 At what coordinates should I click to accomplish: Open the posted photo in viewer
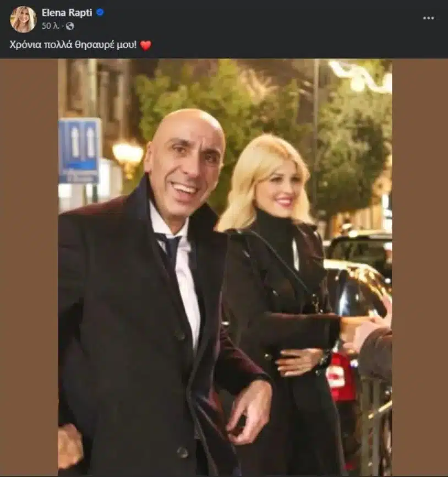tap(225, 267)
